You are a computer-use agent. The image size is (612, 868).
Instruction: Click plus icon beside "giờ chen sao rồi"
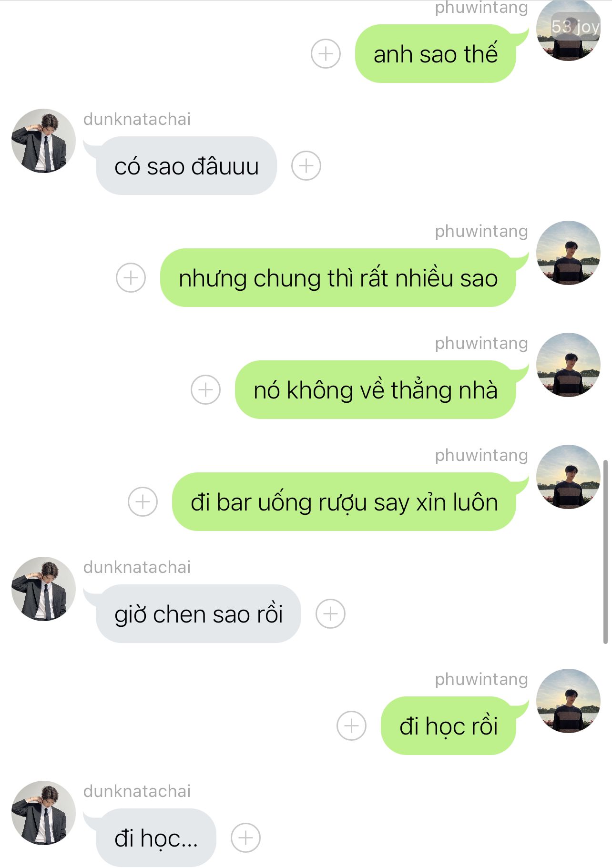pyautogui.click(x=330, y=613)
